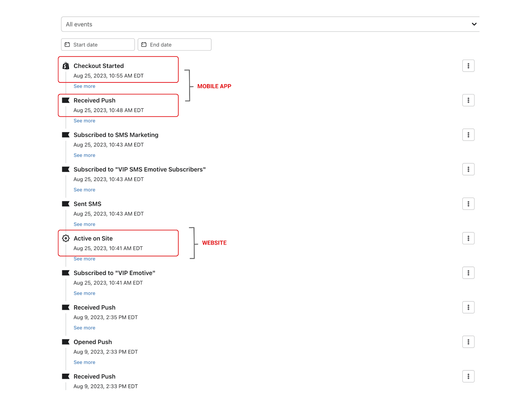
Task: Click flag icon beside VIP SMS Emotive Subscribers event
Action: pyautogui.click(x=66, y=169)
